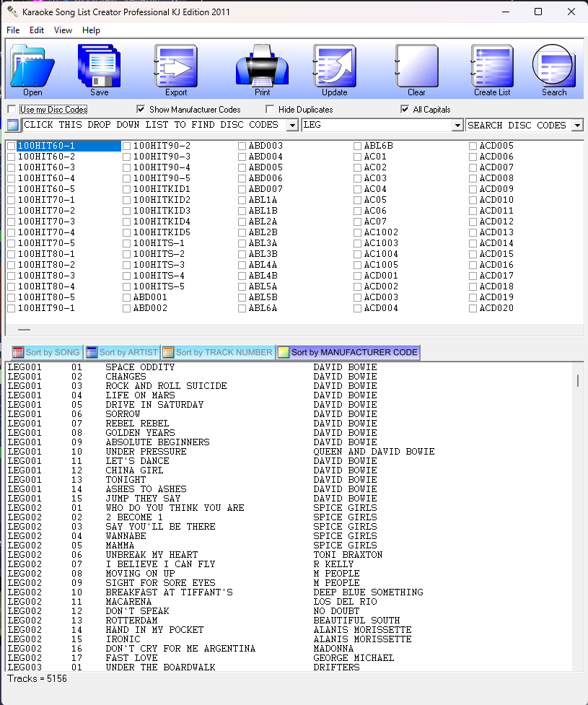The image size is (588, 705).
Task: Open the Edit menu
Action: 36,30
